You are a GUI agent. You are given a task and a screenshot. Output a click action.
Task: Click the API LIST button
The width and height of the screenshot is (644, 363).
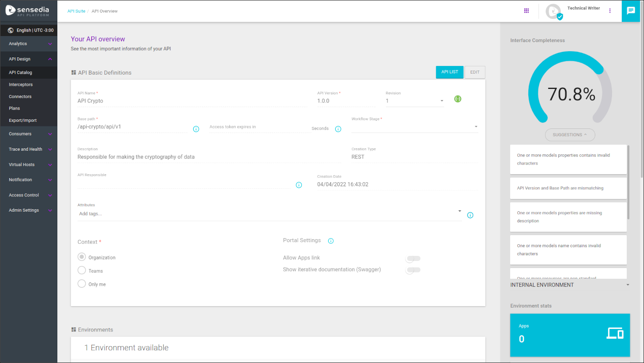[449, 72]
